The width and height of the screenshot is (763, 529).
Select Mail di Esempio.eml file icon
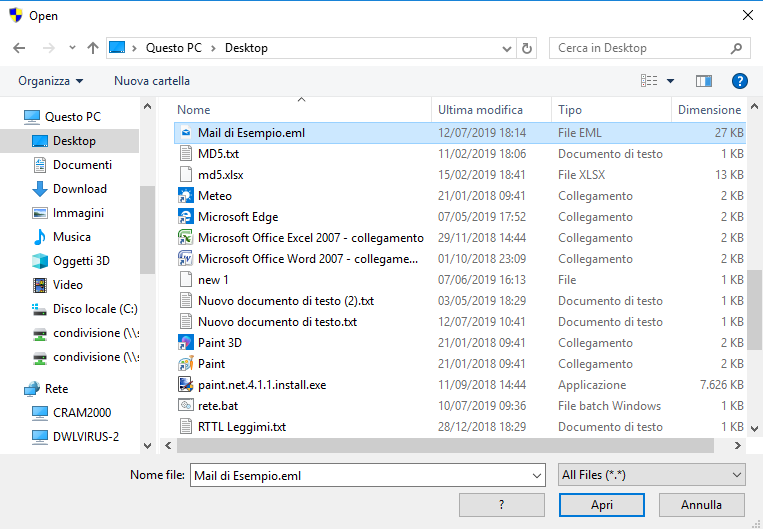[185, 133]
